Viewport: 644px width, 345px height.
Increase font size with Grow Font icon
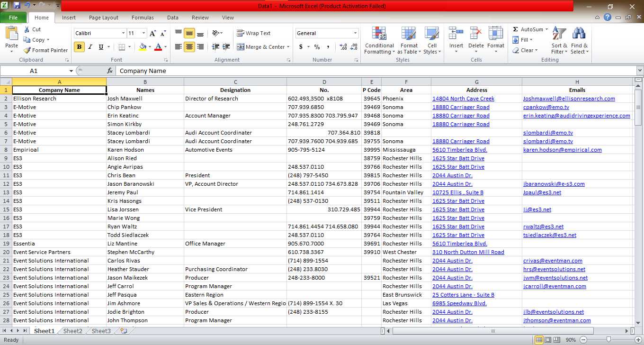(x=152, y=33)
